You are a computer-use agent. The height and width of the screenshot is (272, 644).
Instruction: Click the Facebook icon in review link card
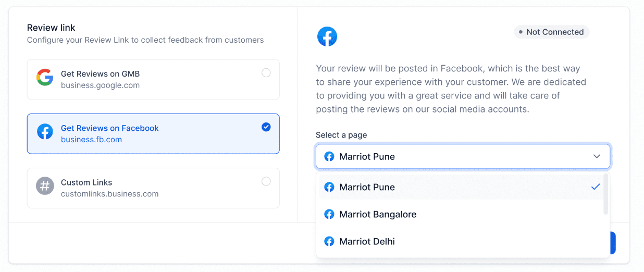pyautogui.click(x=45, y=132)
